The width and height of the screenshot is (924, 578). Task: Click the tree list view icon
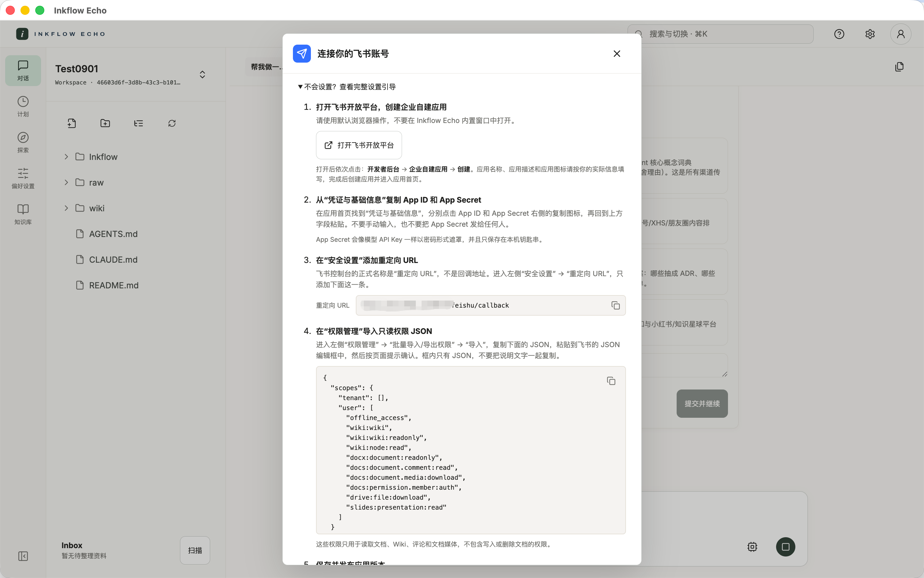point(139,123)
